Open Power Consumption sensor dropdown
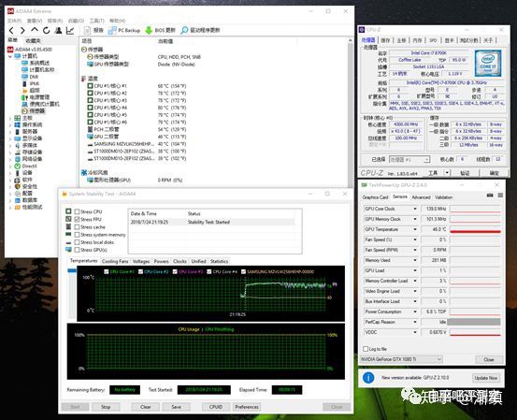This screenshot has height=420, width=517. point(415,311)
